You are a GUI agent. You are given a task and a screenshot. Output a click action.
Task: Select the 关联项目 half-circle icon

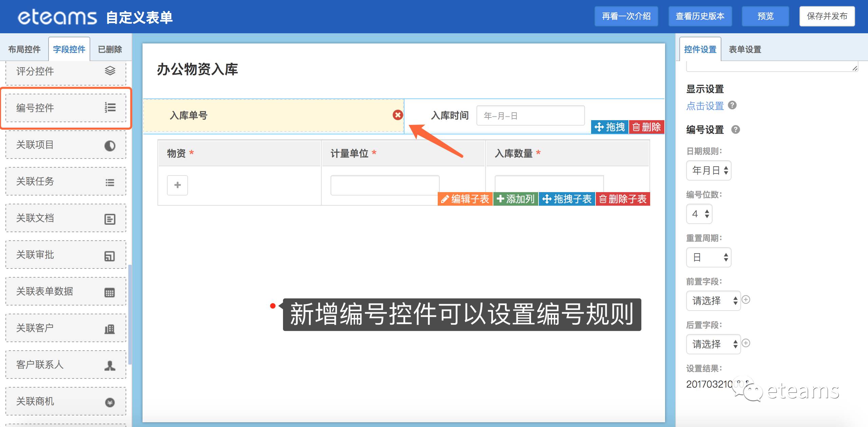tap(110, 146)
